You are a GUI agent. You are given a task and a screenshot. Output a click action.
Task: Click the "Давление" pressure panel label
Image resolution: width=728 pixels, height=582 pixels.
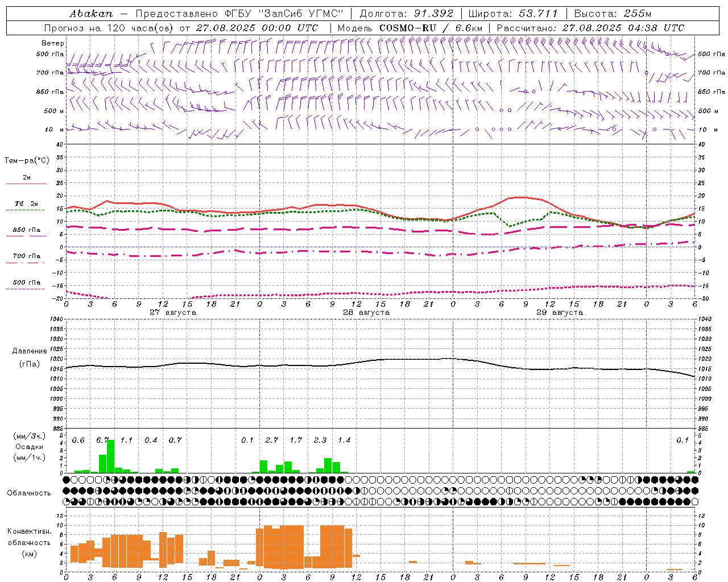(30, 351)
